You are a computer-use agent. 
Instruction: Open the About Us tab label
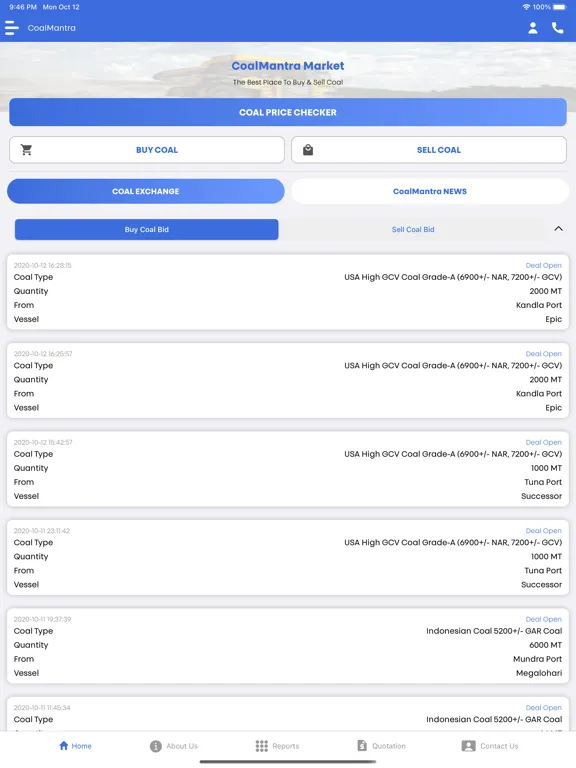pos(182,746)
